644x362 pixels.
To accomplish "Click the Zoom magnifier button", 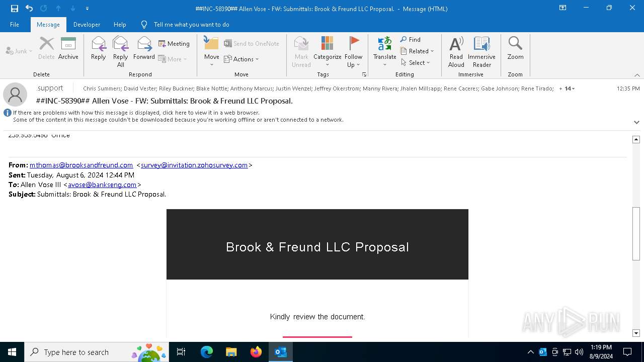I will point(515,49).
